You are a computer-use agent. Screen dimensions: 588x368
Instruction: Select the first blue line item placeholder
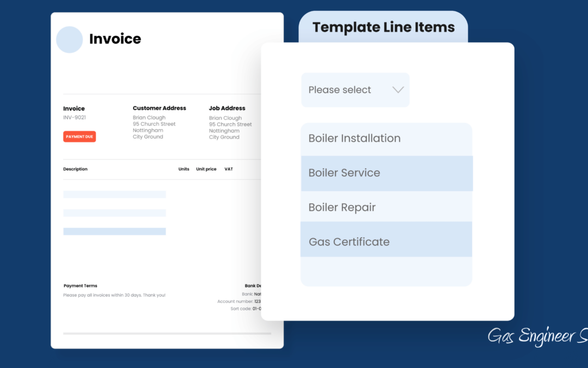[114, 195]
